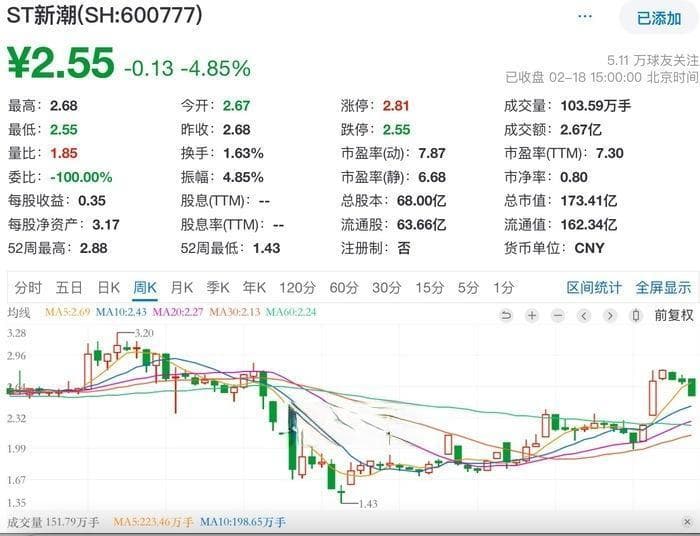Screen dimensions: 700x536
Task: Switch to 分时 chart tab
Action: pos(28,288)
